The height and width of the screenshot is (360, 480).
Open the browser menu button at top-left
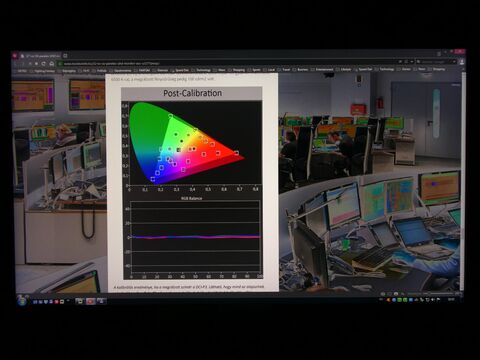[x=14, y=56]
